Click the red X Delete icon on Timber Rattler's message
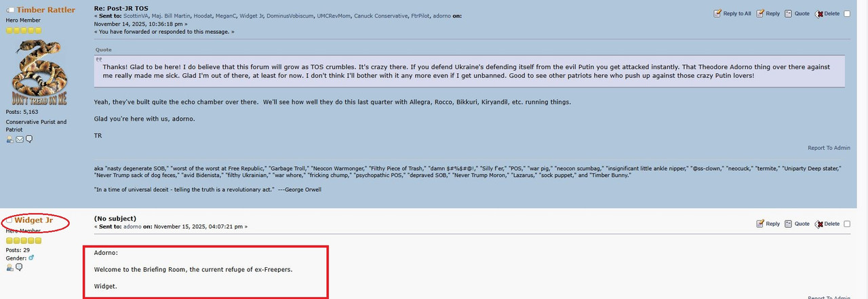 (819, 14)
